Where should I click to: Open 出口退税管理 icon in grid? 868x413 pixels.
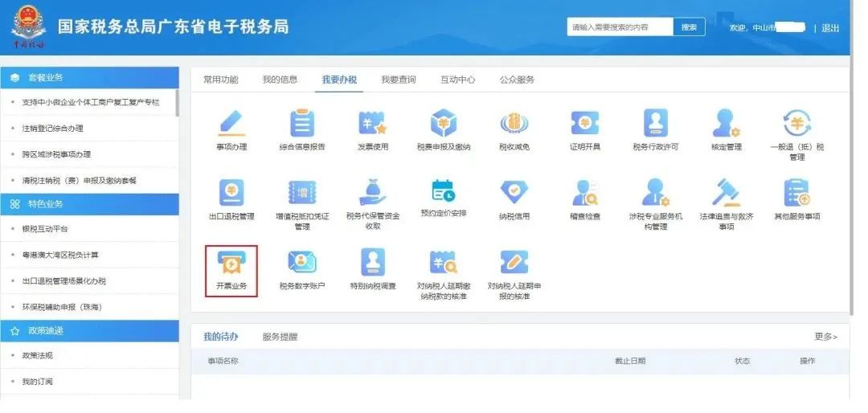[231, 193]
